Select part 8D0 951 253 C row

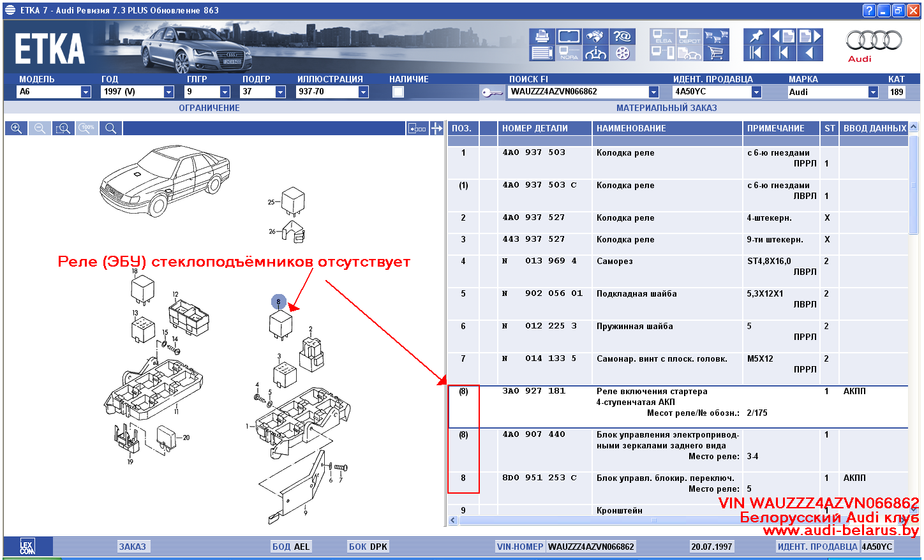tap(678, 488)
